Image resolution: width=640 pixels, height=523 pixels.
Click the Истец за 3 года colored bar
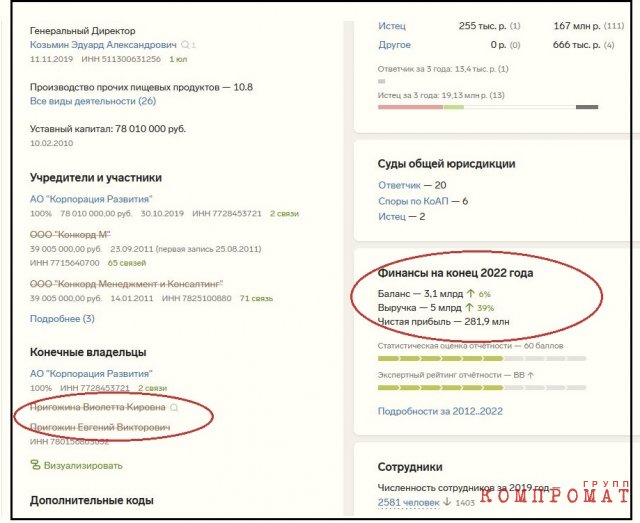pyautogui.click(x=488, y=107)
